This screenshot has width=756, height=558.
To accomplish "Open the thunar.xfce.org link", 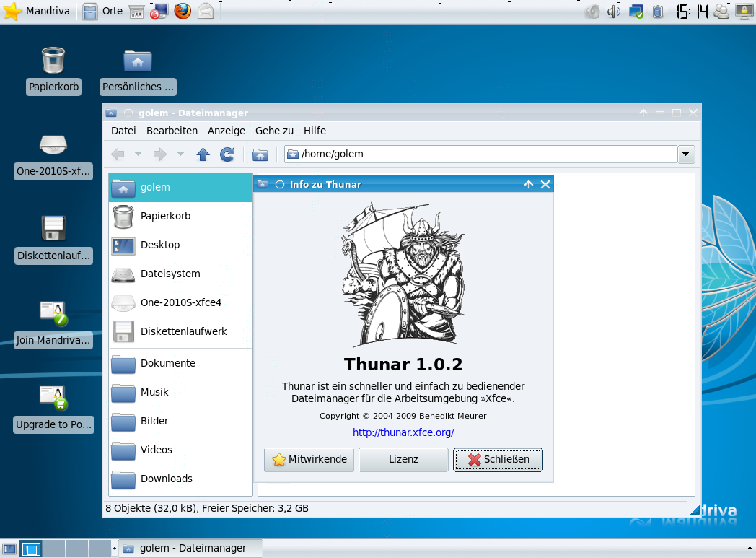I will click(x=403, y=432).
